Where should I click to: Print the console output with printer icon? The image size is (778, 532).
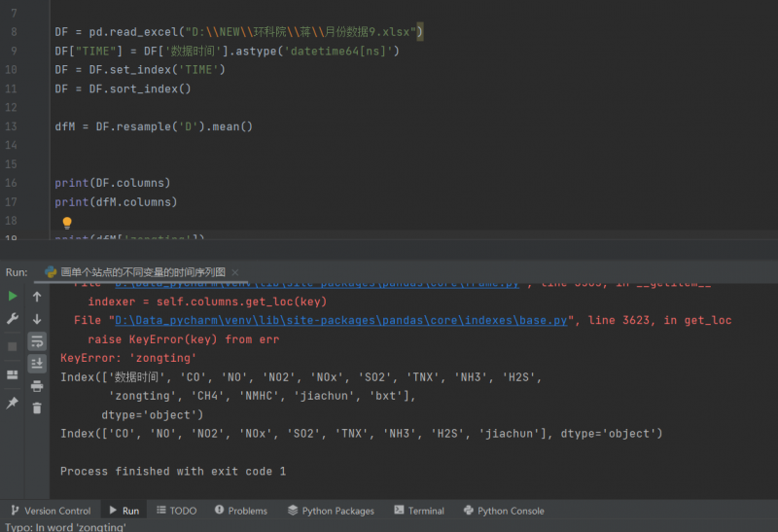click(x=37, y=386)
